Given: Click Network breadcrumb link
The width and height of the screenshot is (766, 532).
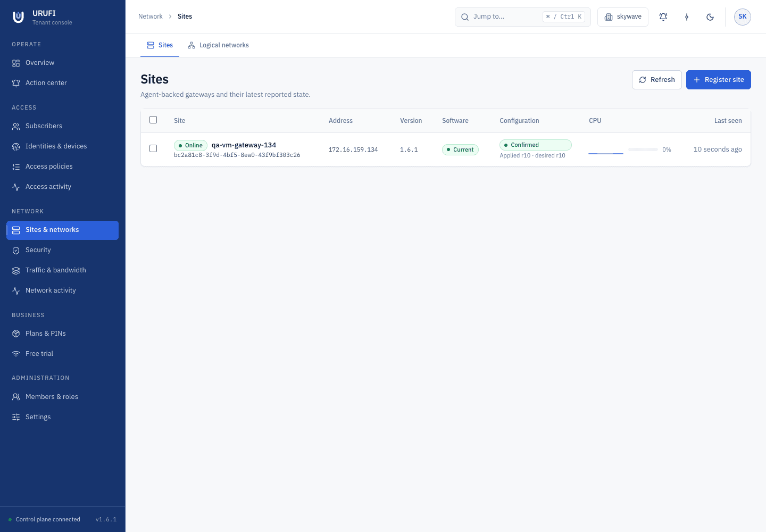Looking at the screenshot, I should (x=151, y=16).
